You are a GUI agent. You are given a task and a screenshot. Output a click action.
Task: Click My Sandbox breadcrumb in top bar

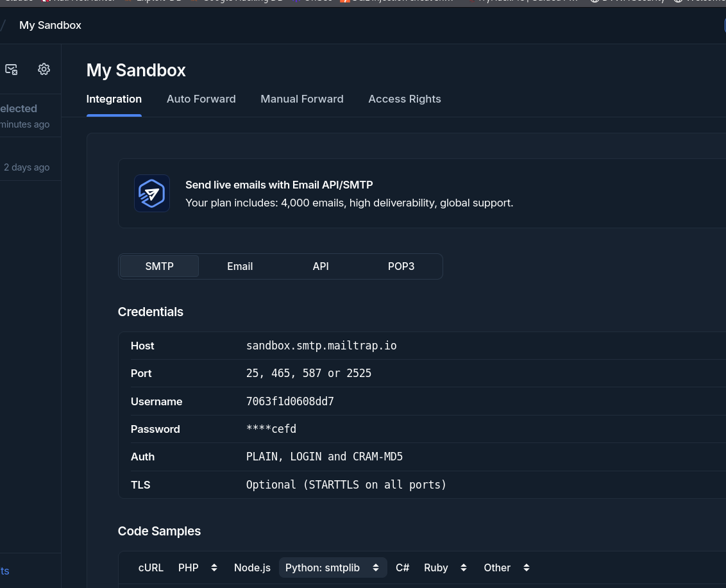pyautogui.click(x=50, y=26)
